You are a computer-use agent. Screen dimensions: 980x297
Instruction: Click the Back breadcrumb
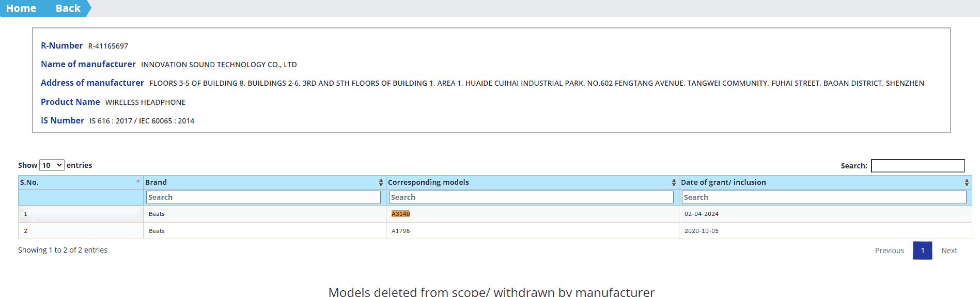point(68,8)
